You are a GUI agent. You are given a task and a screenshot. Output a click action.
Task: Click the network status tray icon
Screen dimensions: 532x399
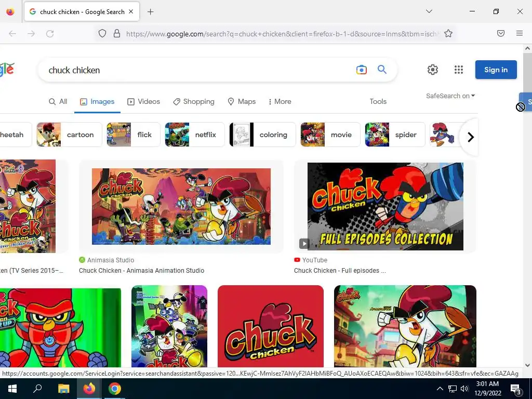453,389
